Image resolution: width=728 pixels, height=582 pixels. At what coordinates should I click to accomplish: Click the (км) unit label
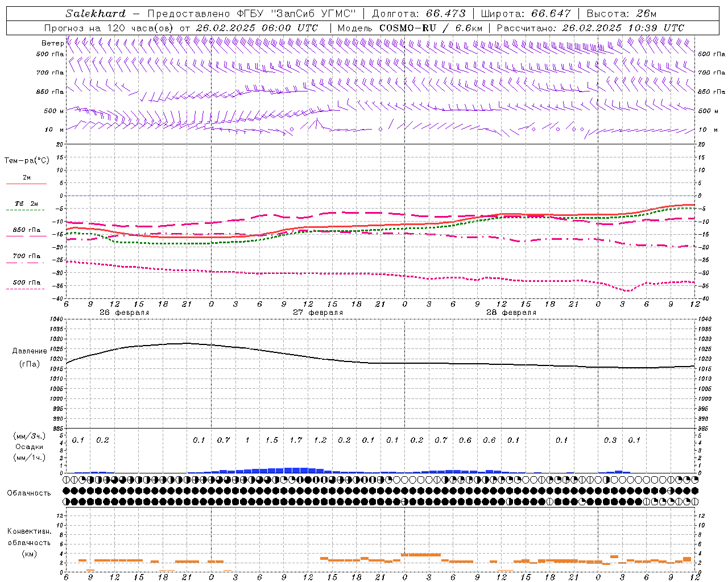tap(29, 554)
